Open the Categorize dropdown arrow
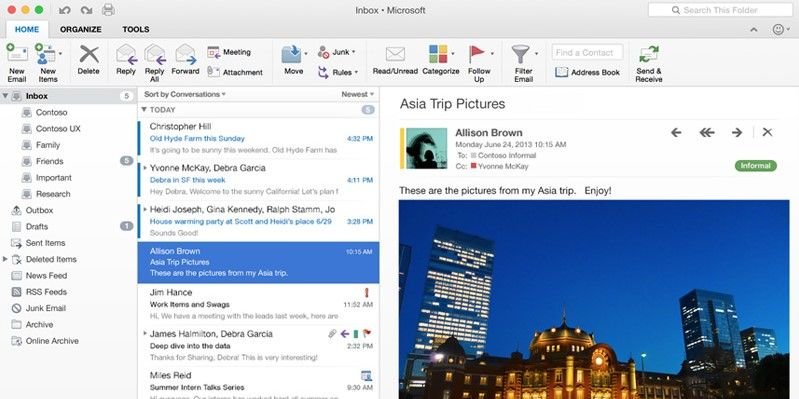The height and width of the screenshot is (399, 799). point(452,53)
